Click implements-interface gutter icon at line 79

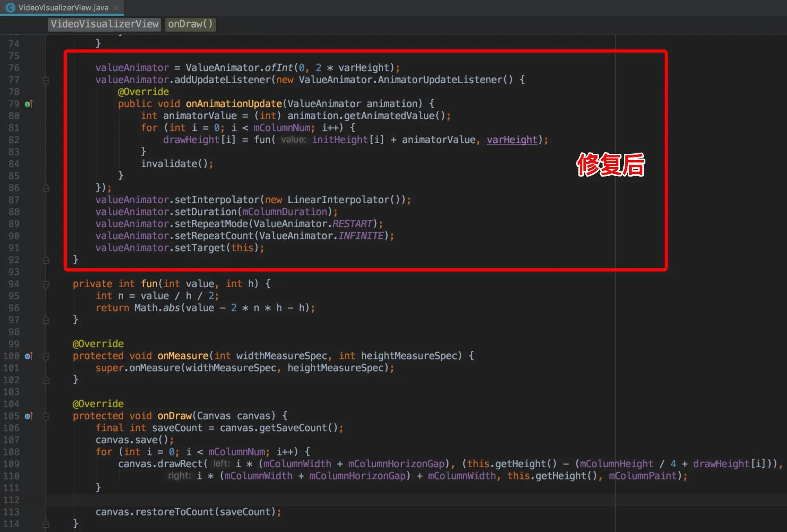point(29,104)
